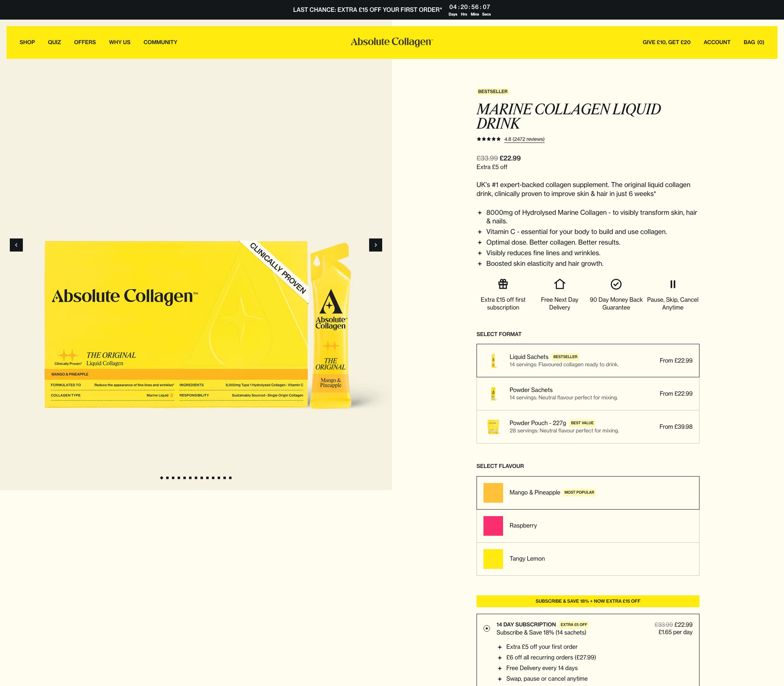Click the MOST POPULAR flavour badge
This screenshot has height=686, width=784.
[x=579, y=492]
